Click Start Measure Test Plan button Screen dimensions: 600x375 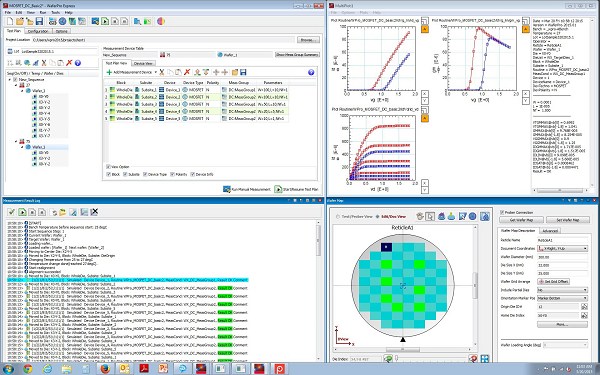click(297, 189)
